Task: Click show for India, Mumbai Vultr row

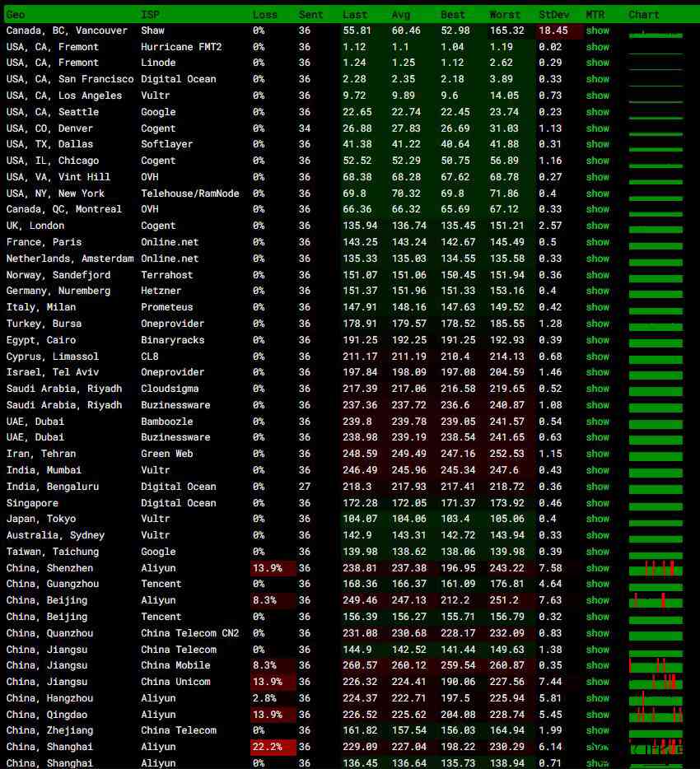Action: tap(598, 470)
